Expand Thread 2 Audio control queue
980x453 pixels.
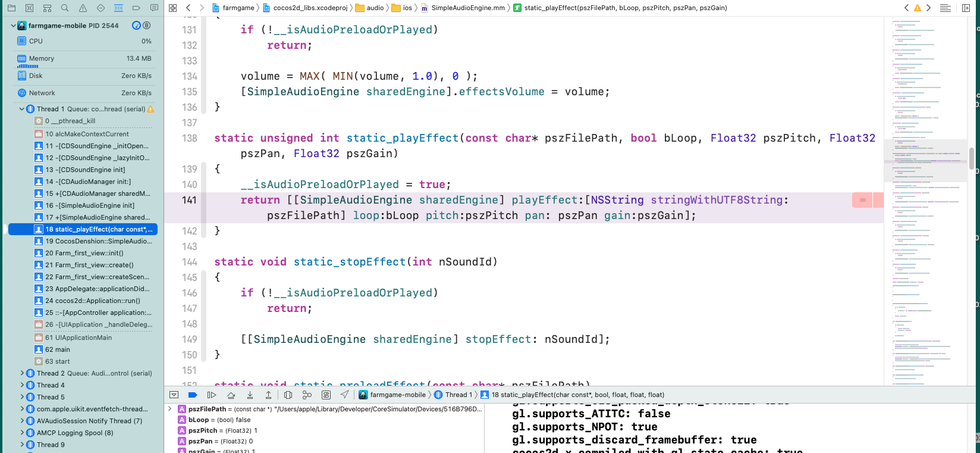pyautogui.click(x=22, y=373)
